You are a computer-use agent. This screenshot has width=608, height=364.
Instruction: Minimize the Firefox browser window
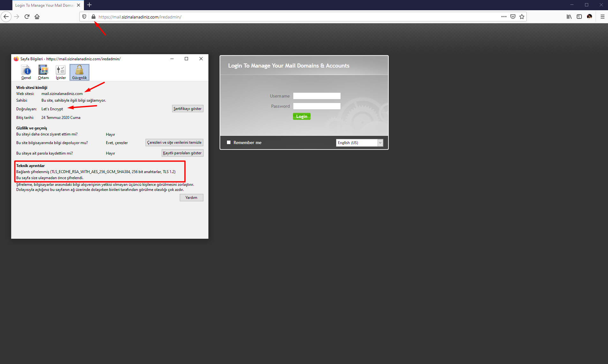point(572,5)
